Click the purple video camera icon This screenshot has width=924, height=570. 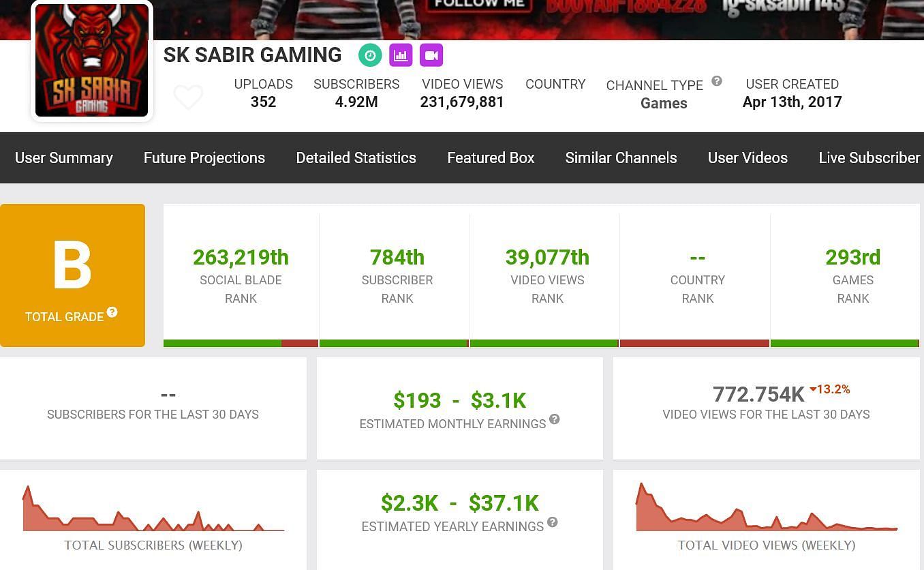pos(431,55)
